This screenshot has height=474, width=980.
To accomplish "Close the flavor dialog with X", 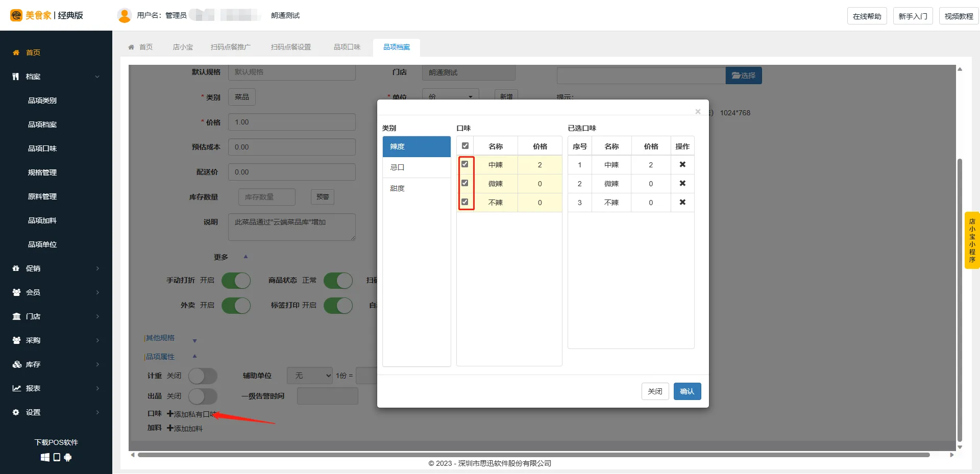I will coord(698,112).
